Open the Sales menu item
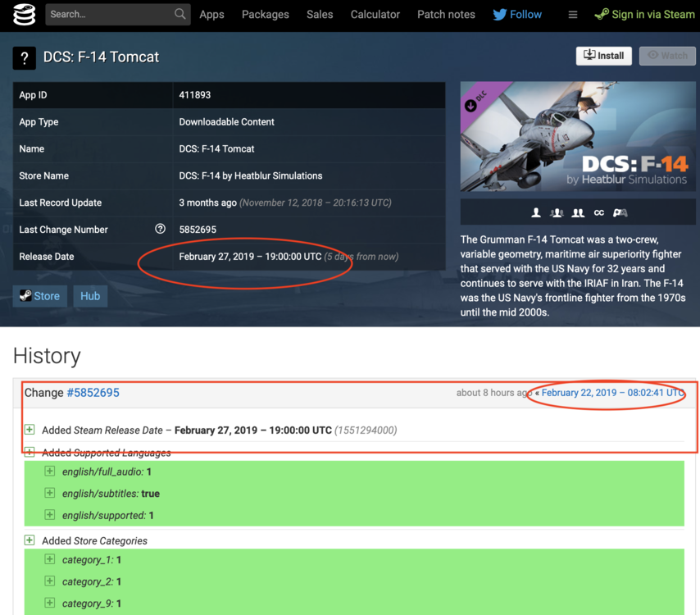 coord(320,15)
